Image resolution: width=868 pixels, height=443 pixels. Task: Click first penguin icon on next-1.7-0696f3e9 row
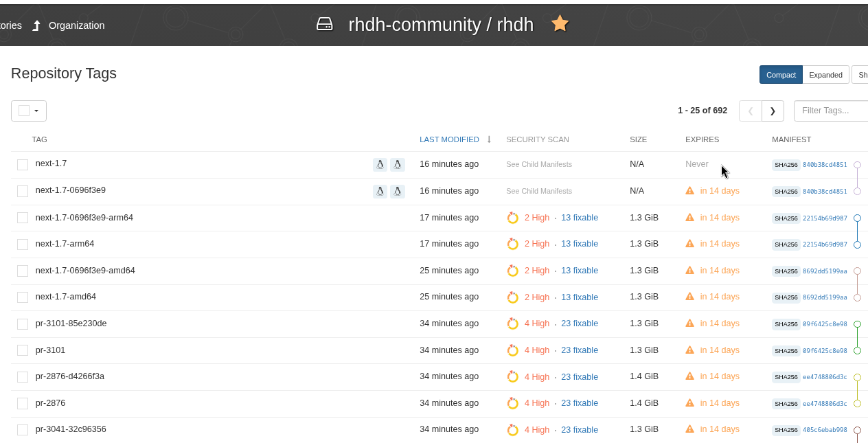click(x=380, y=192)
